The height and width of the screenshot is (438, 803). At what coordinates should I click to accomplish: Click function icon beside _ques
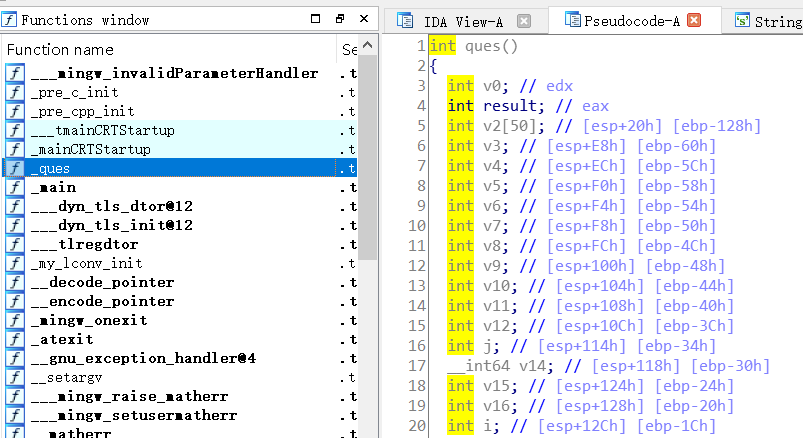tap(15, 168)
